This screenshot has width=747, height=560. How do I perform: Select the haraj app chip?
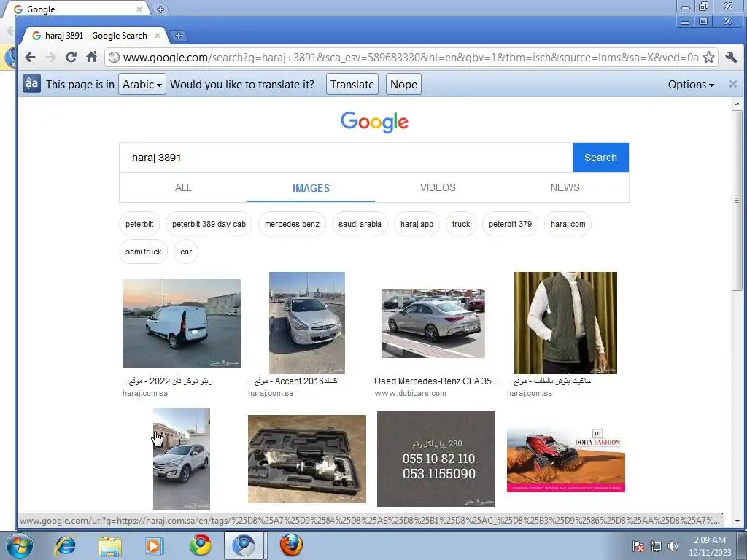[x=417, y=224]
